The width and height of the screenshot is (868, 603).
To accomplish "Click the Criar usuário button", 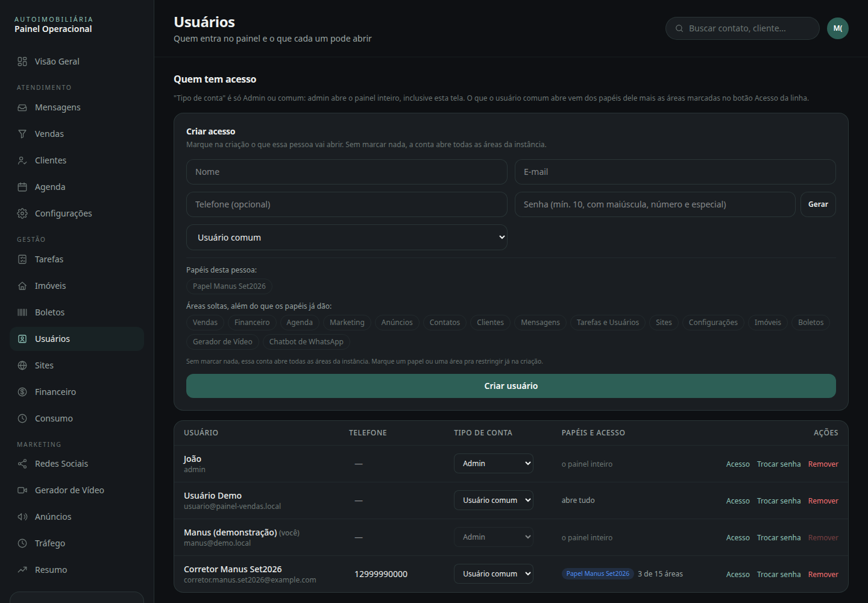I will [x=511, y=386].
